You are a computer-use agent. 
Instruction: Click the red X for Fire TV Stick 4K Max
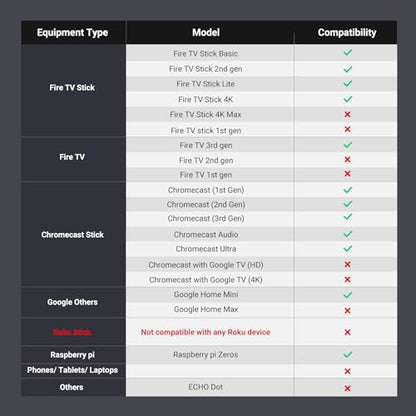coord(347,114)
